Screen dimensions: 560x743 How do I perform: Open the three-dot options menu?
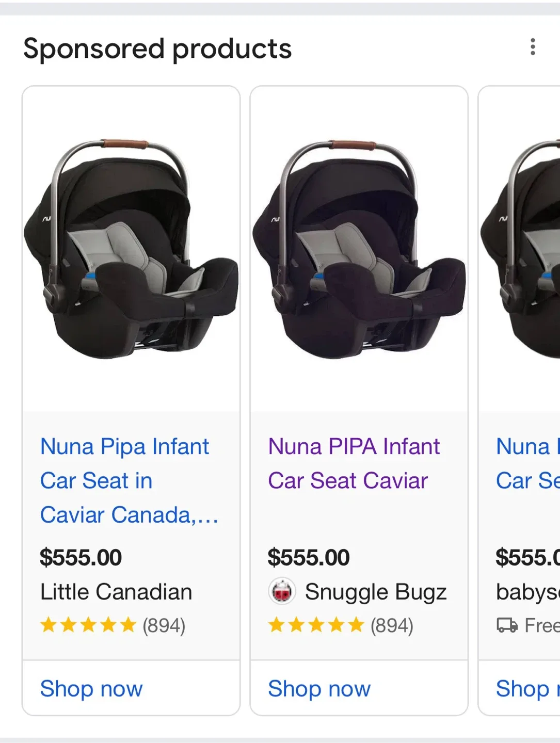coord(533,47)
